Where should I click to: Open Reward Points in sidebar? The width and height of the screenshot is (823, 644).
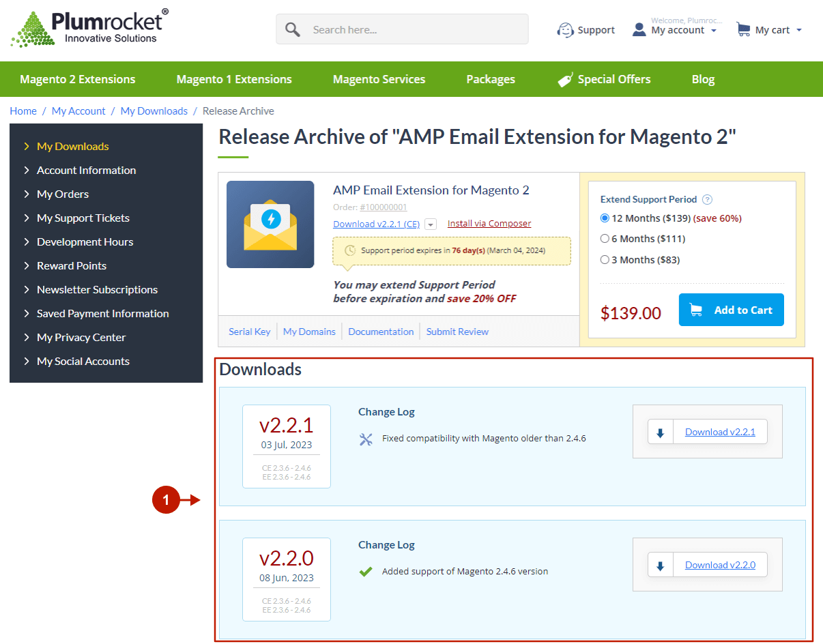[72, 265]
